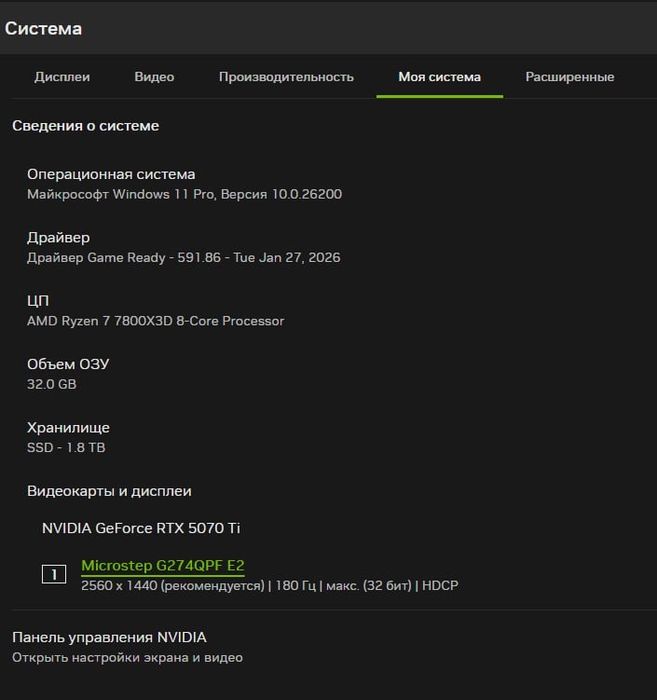
Task: Select the Game Ready 591.86 driver text
Action: tap(183, 258)
